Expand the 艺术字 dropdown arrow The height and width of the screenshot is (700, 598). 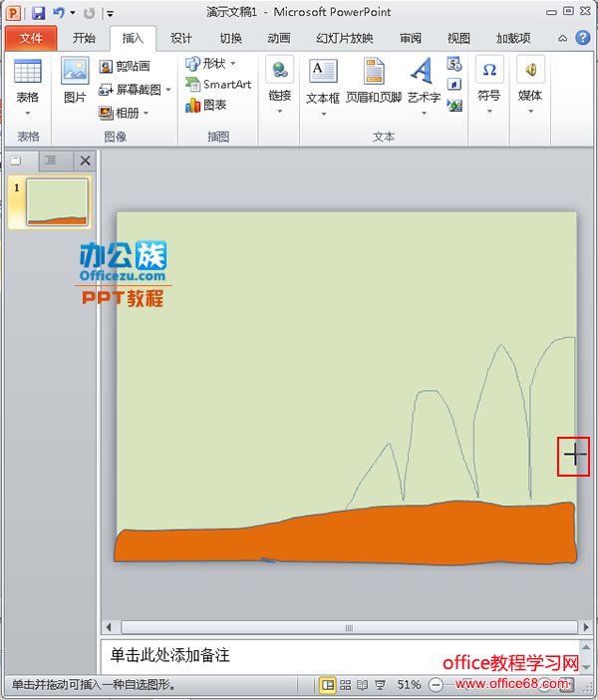pyautogui.click(x=424, y=114)
